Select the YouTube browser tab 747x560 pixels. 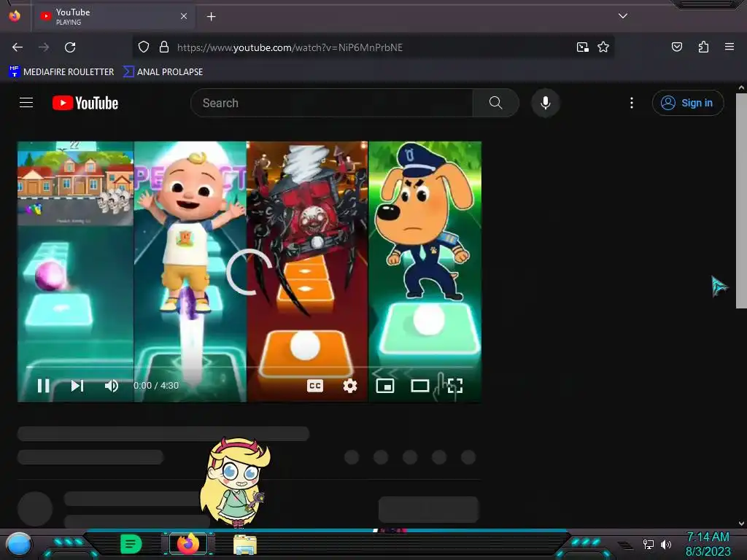pos(113,17)
